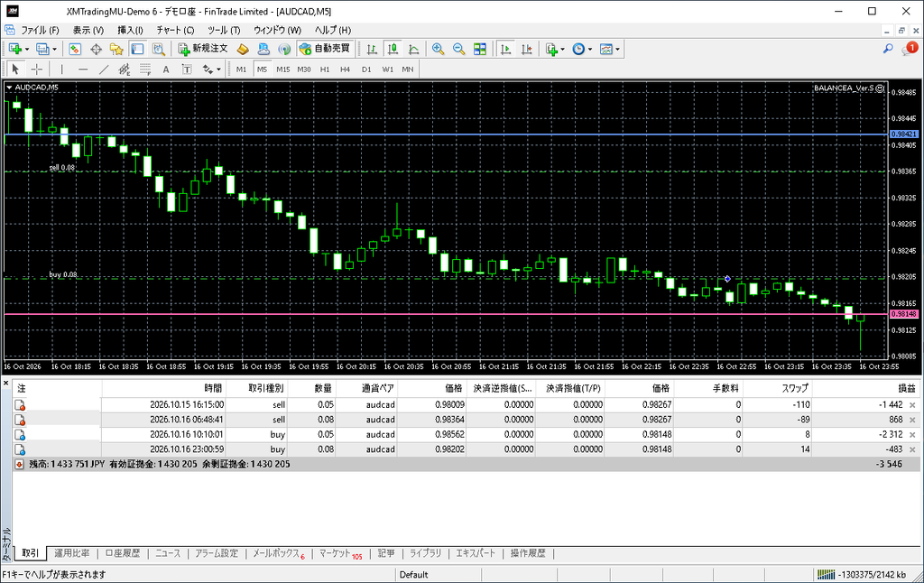Expand the indicators list dropdown arrow
The width and height of the screenshot is (924, 583).
tap(563, 50)
